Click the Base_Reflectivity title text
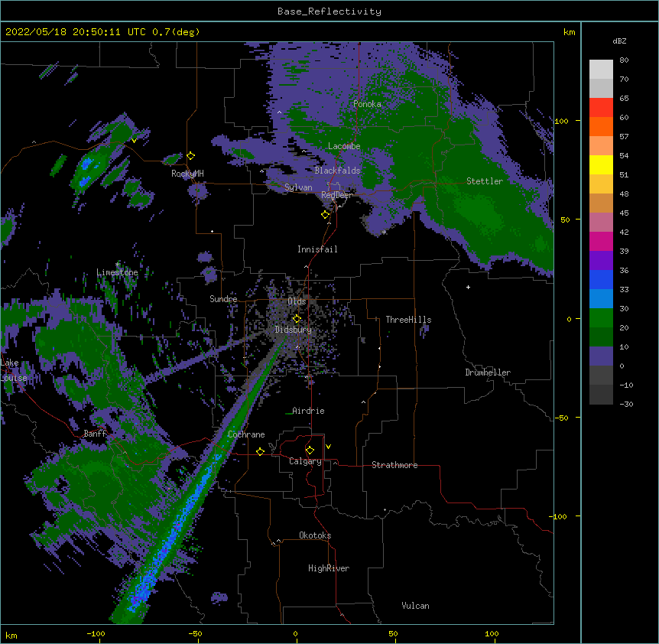The width and height of the screenshot is (659, 644). [x=329, y=11]
